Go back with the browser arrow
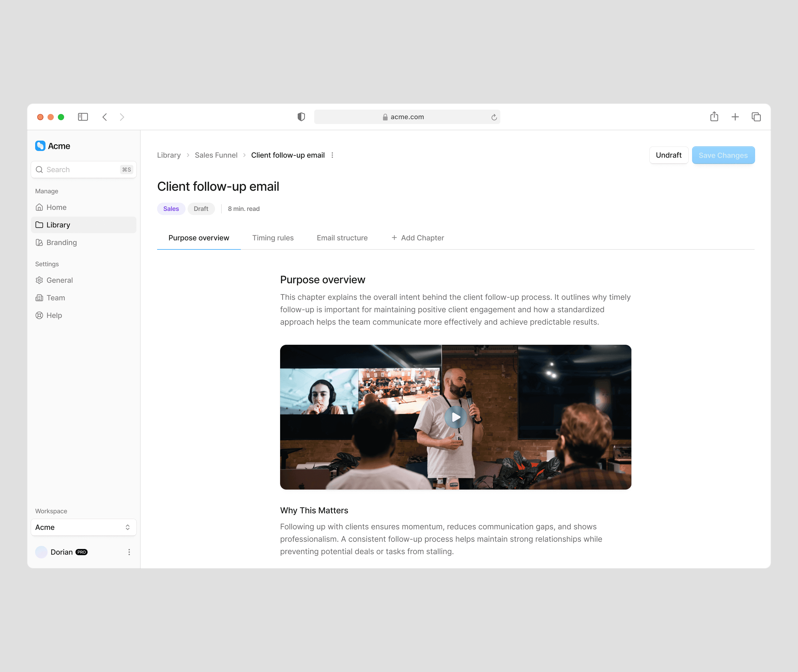798x672 pixels. [x=105, y=117]
